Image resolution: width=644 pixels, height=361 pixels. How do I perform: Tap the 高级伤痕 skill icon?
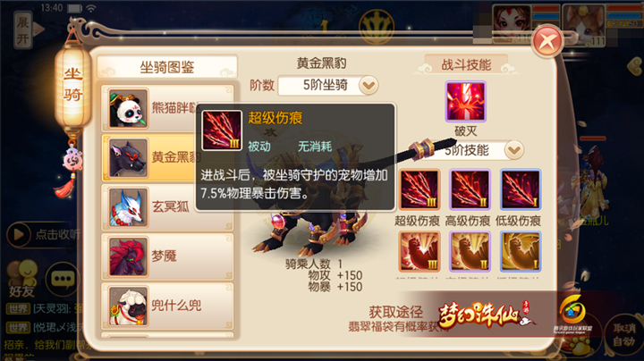pyautogui.click(x=470, y=189)
